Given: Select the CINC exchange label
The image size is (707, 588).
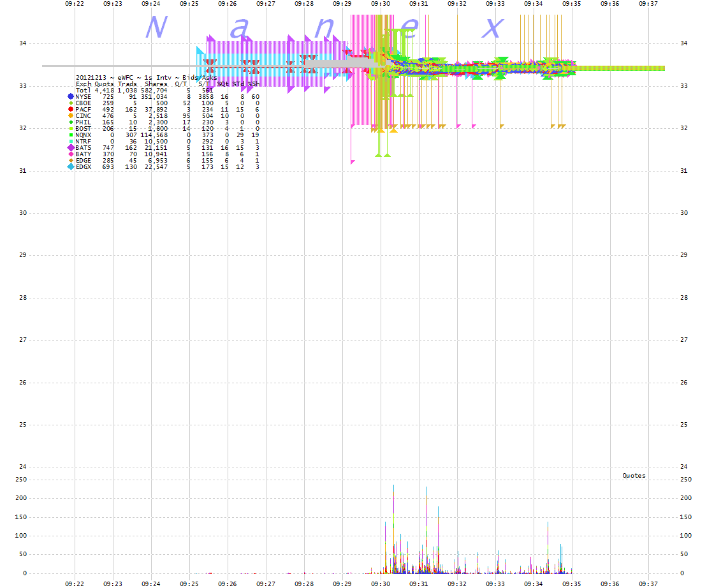Looking at the screenshot, I should pos(83,116).
